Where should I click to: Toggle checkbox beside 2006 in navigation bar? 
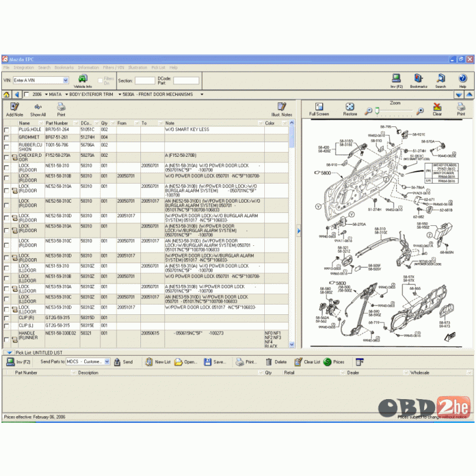tap(26, 95)
